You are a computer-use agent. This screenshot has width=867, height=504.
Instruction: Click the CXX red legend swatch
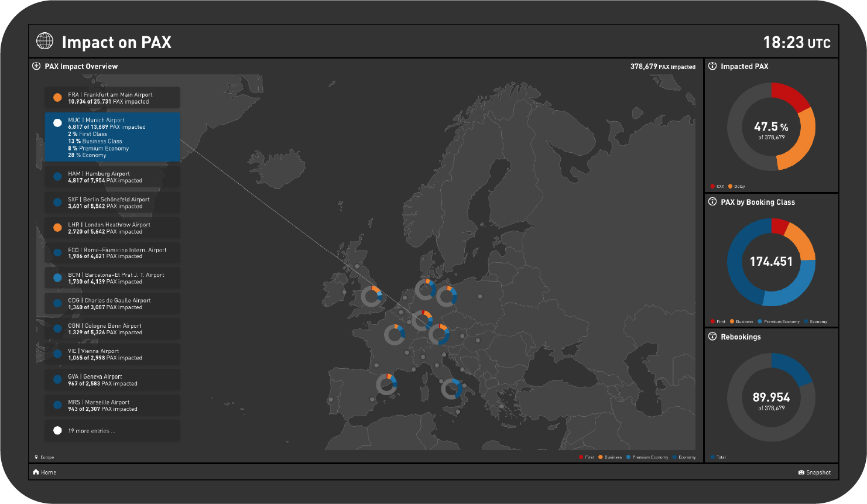712,187
